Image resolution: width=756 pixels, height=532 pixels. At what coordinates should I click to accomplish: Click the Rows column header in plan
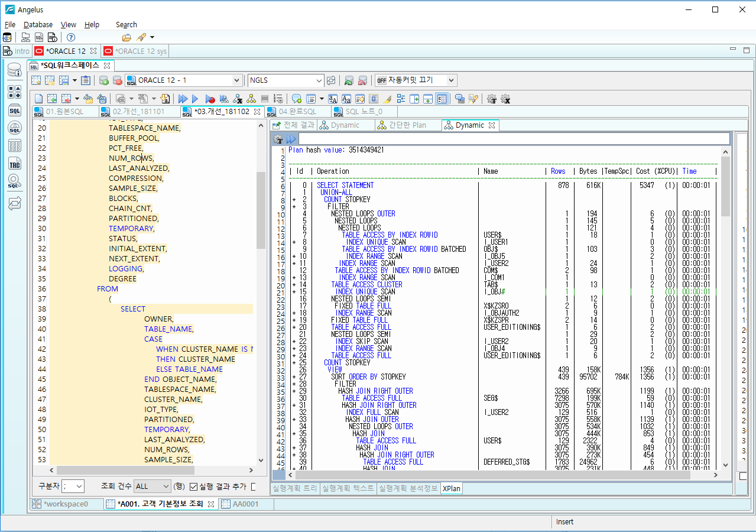pos(558,171)
